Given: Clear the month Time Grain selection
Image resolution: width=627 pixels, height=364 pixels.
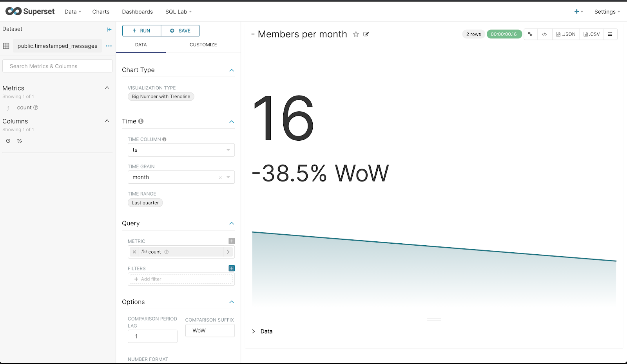Looking at the screenshot, I should 220,177.
